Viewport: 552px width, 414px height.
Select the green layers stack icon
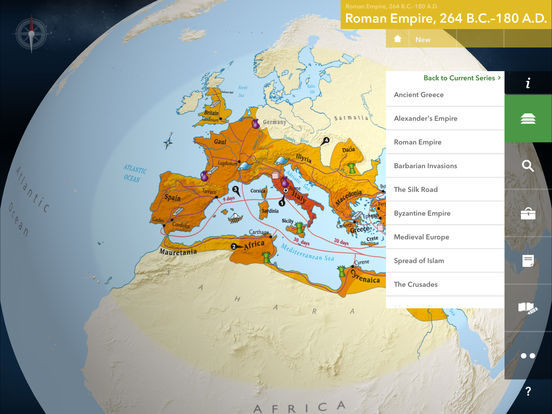pyautogui.click(x=528, y=119)
